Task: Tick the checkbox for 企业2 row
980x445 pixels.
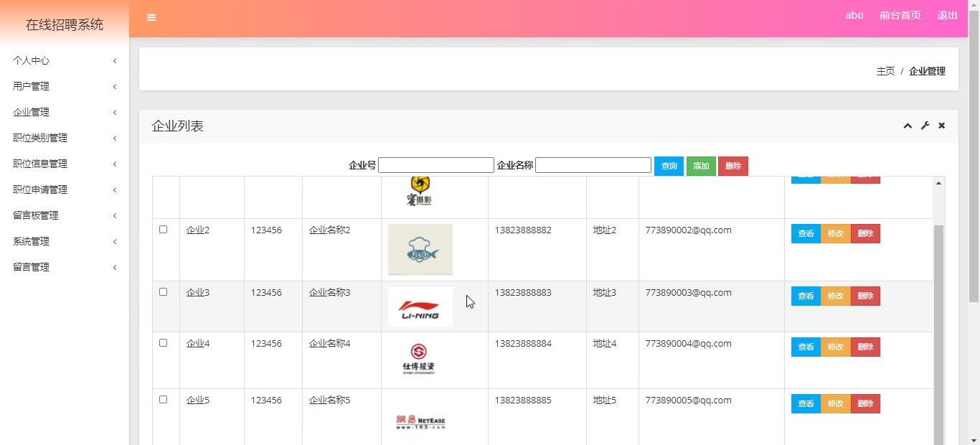Action: tap(163, 230)
